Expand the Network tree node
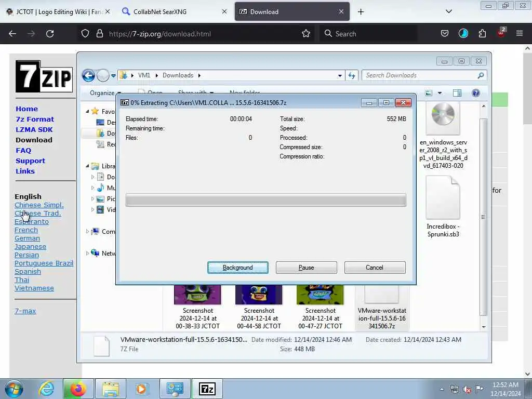Viewport: 532px width, 399px height. (x=87, y=253)
